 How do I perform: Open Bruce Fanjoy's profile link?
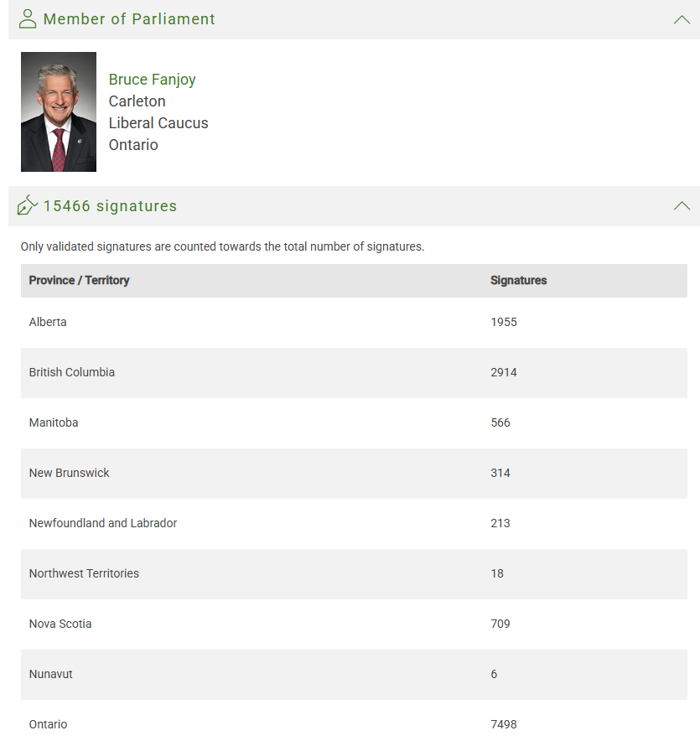pos(152,80)
